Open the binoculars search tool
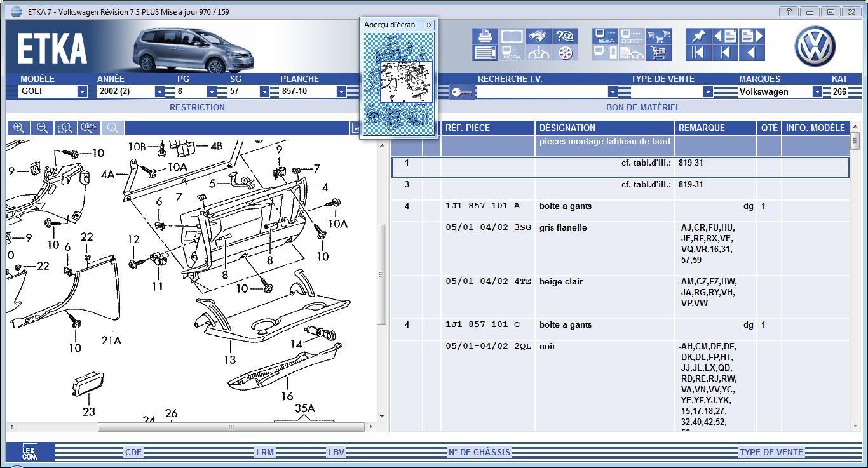Image resolution: width=868 pixels, height=468 pixels. (x=539, y=36)
